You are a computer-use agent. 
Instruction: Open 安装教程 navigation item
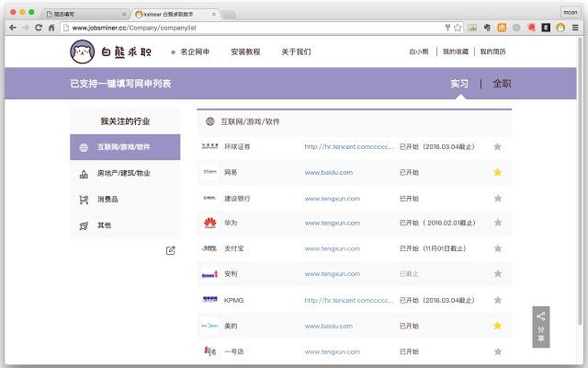(245, 52)
